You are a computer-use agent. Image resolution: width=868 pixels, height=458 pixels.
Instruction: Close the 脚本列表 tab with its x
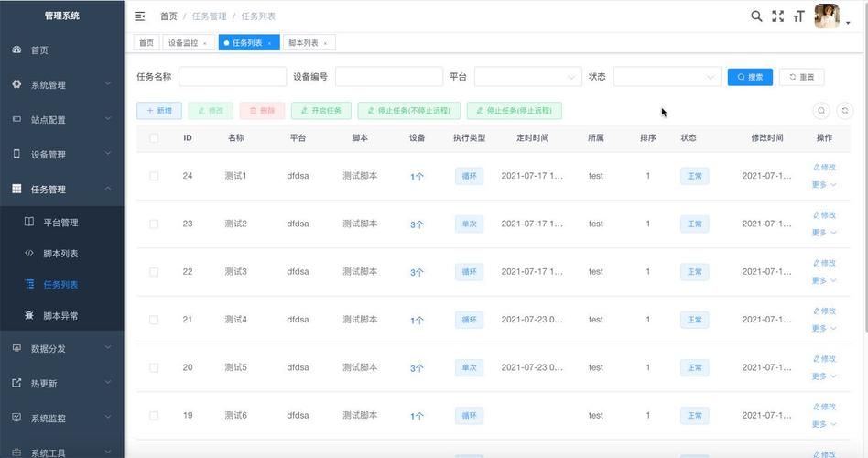pyautogui.click(x=326, y=43)
